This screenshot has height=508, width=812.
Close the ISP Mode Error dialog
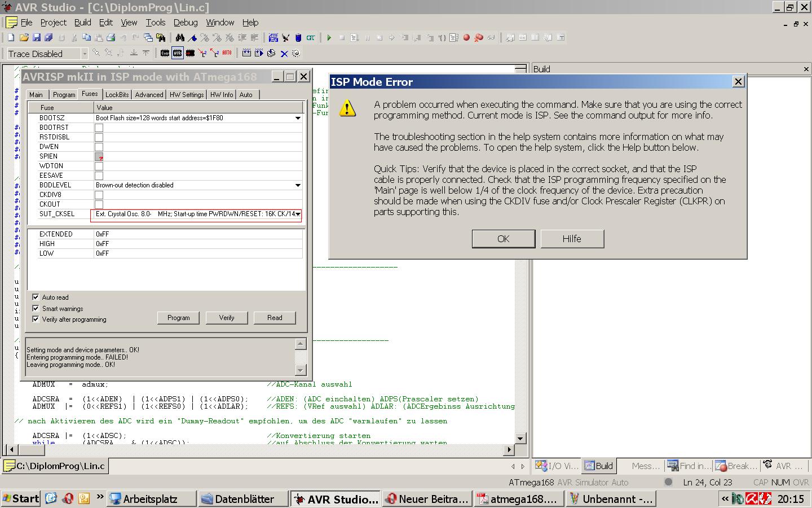[738, 82]
